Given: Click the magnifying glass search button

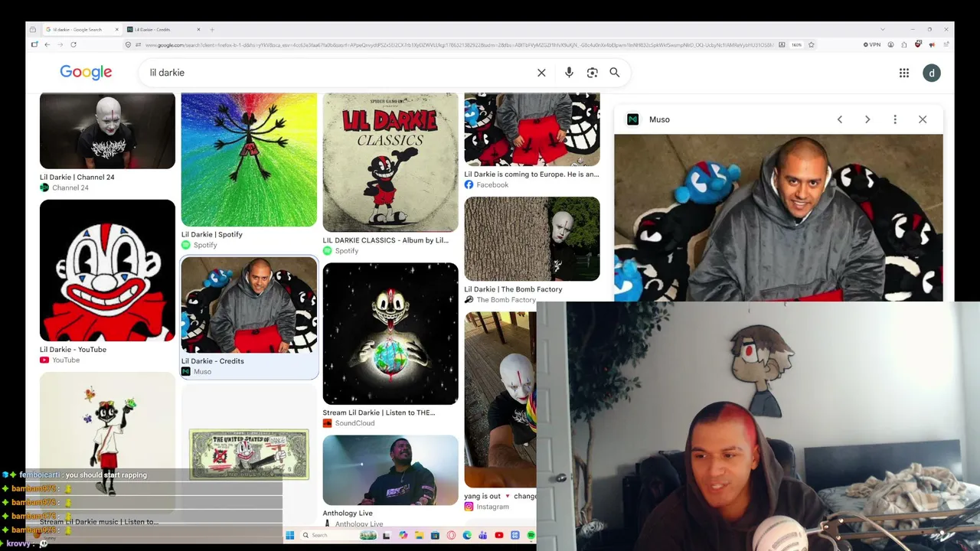Looking at the screenshot, I should point(614,73).
